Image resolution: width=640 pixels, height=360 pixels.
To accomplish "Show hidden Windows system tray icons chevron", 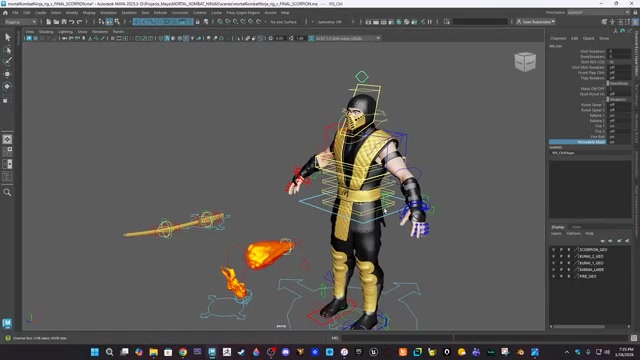I will [x=567, y=352].
